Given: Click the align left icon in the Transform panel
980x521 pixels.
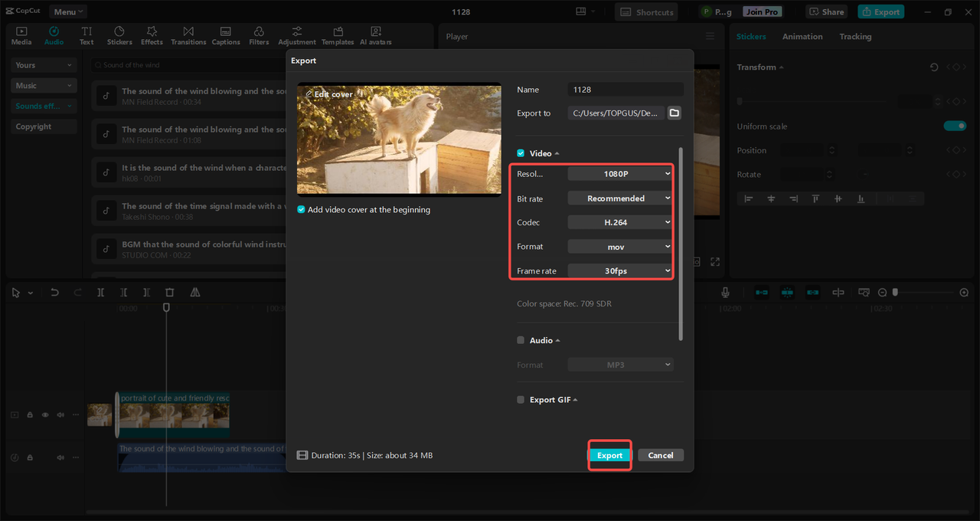Looking at the screenshot, I should (749, 198).
